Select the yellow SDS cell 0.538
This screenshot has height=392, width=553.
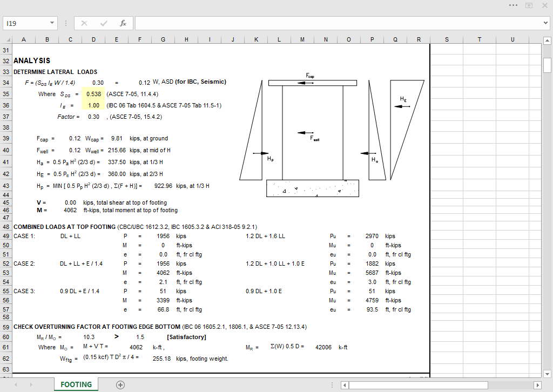pyautogui.click(x=93, y=94)
